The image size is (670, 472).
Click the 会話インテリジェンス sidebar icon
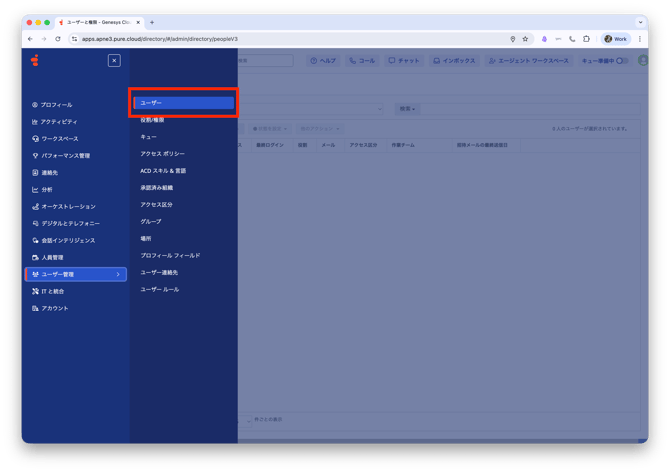(35, 240)
